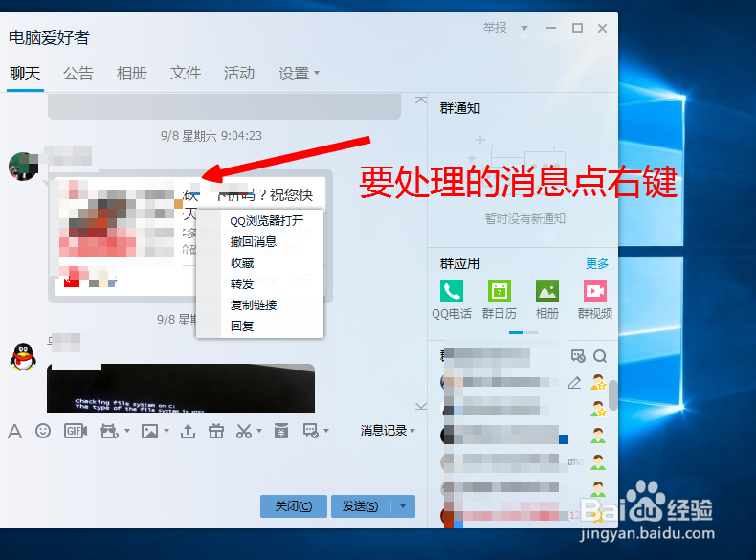Switch to the 文件 tab

185,74
